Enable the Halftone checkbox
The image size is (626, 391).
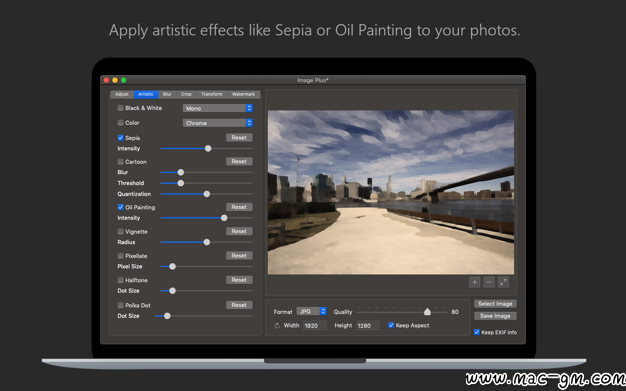(121, 280)
